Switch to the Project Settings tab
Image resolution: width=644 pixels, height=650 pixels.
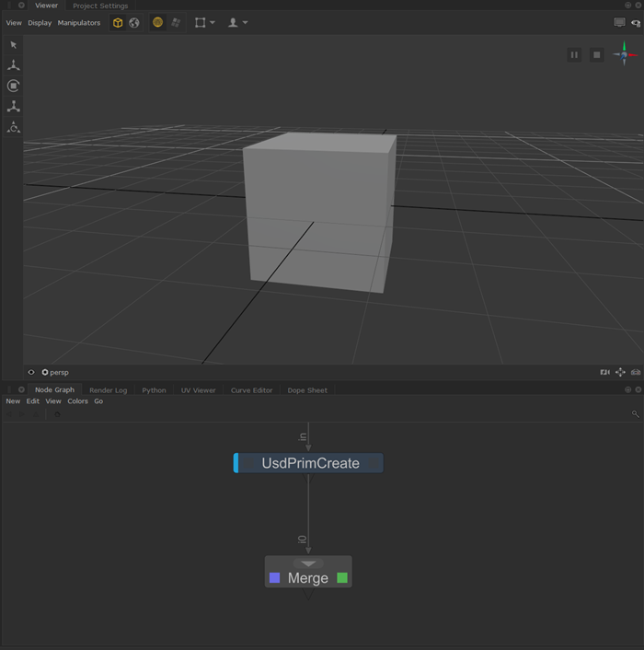click(x=100, y=6)
